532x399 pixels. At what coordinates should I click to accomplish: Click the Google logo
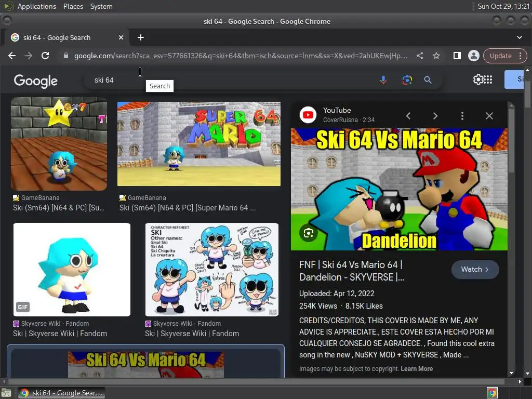tap(36, 81)
